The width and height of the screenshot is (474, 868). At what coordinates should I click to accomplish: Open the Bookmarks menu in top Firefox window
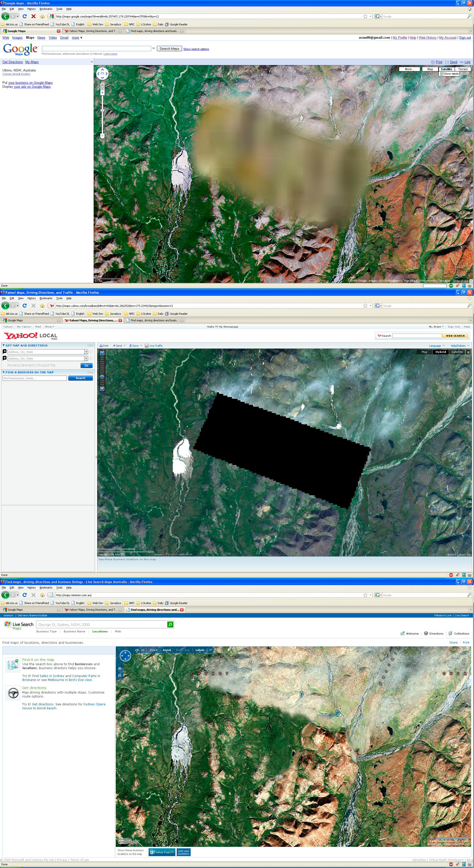coord(46,9)
